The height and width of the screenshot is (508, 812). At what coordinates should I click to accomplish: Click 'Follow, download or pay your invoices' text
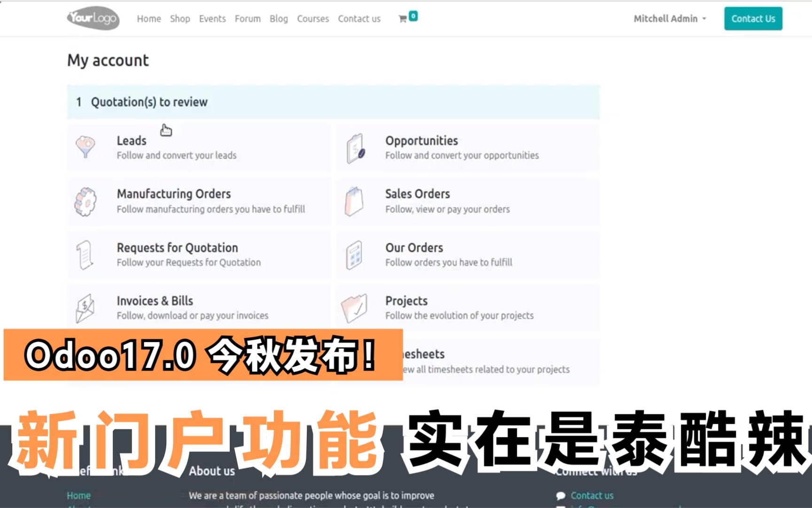click(x=193, y=316)
